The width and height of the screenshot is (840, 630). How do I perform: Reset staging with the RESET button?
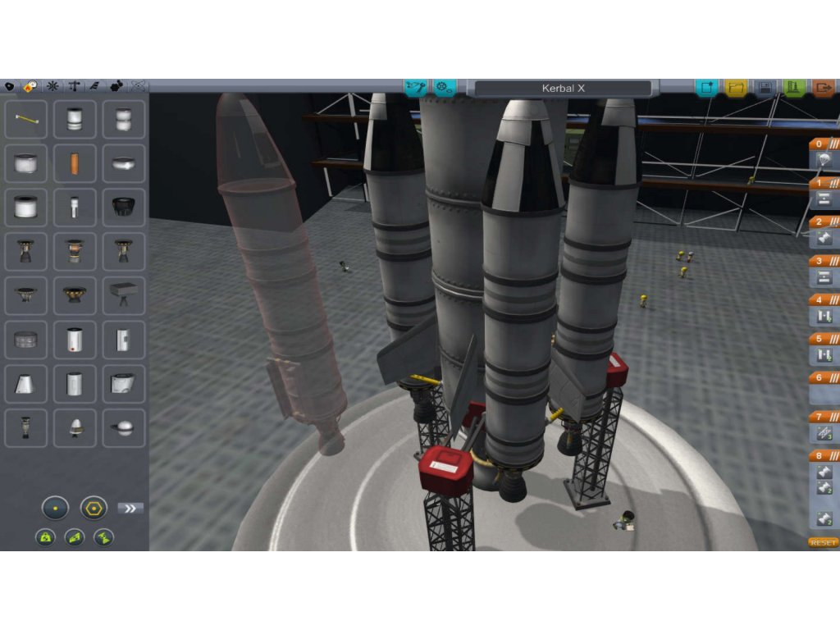tap(823, 543)
